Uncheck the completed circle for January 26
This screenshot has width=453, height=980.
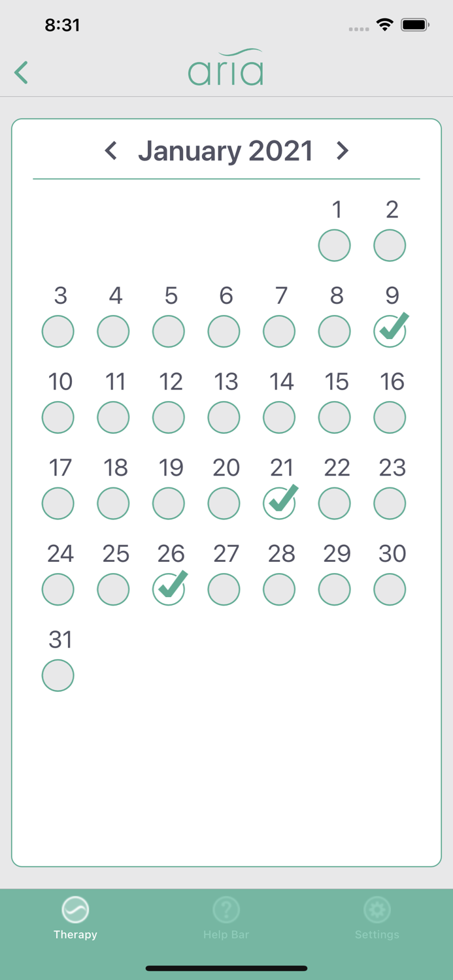click(169, 589)
